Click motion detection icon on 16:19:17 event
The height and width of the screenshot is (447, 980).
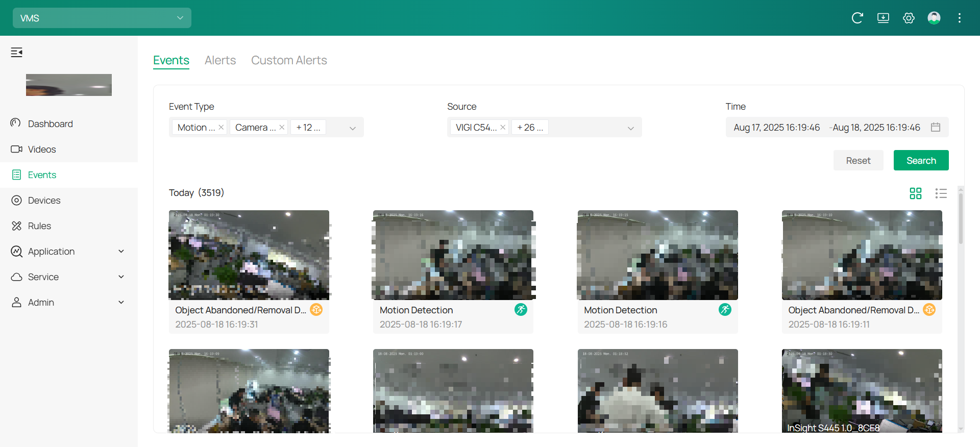(521, 310)
